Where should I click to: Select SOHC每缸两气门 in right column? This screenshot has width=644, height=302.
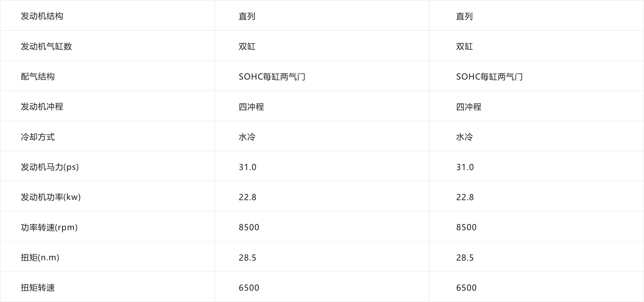click(x=489, y=77)
